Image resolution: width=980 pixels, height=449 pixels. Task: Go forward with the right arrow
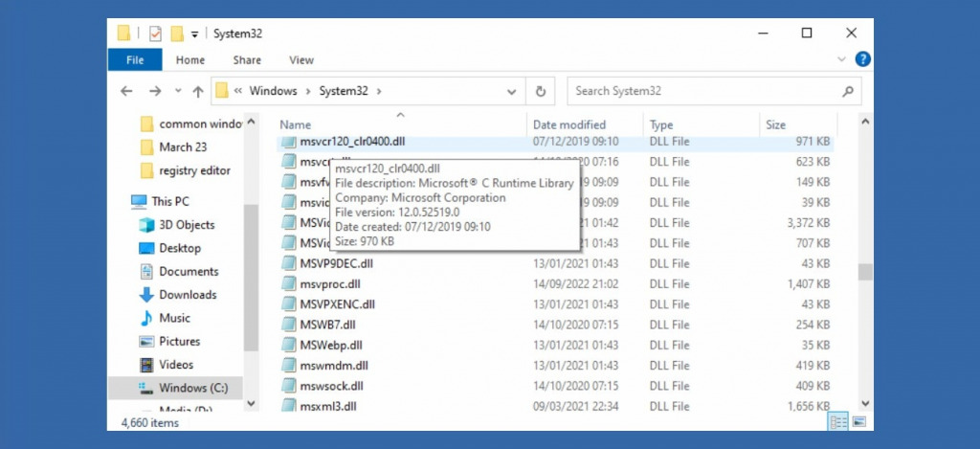coord(155,91)
